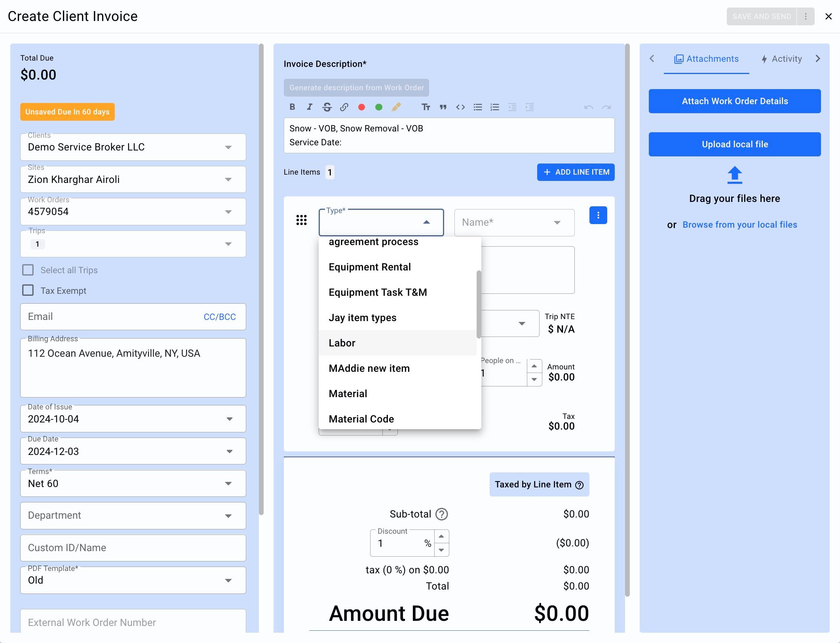
Task: Expand the Clients dropdown
Action: click(228, 147)
